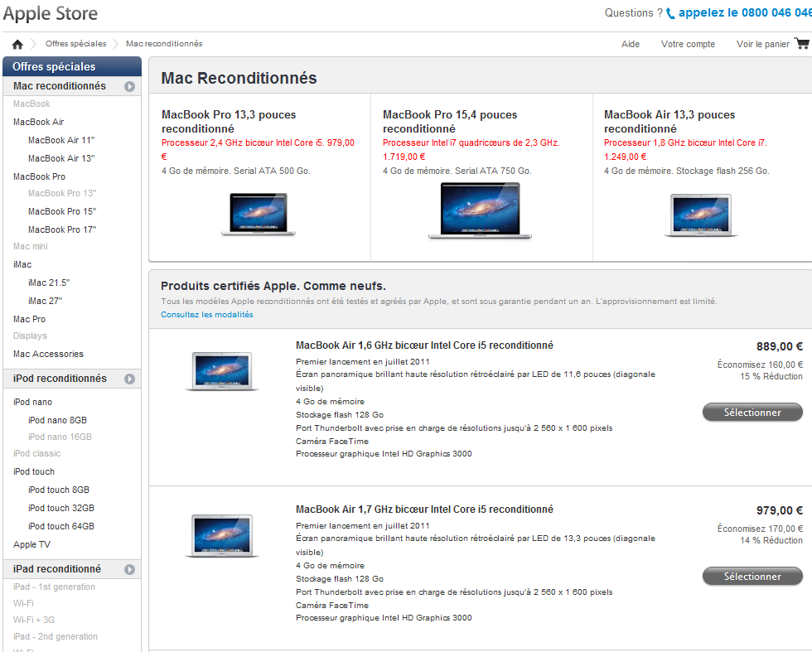This screenshot has width=812, height=652.
Task: Click the 1.719,00 € price text
Action: [404, 157]
